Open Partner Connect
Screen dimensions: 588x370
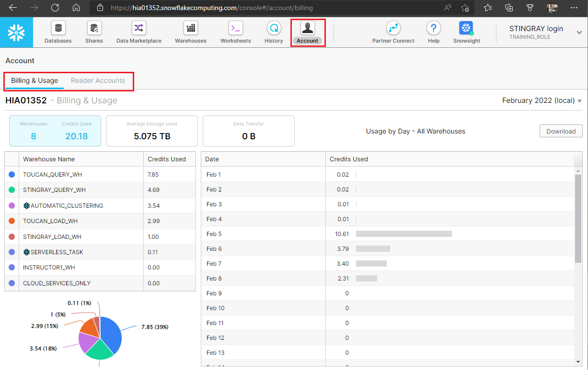(393, 33)
